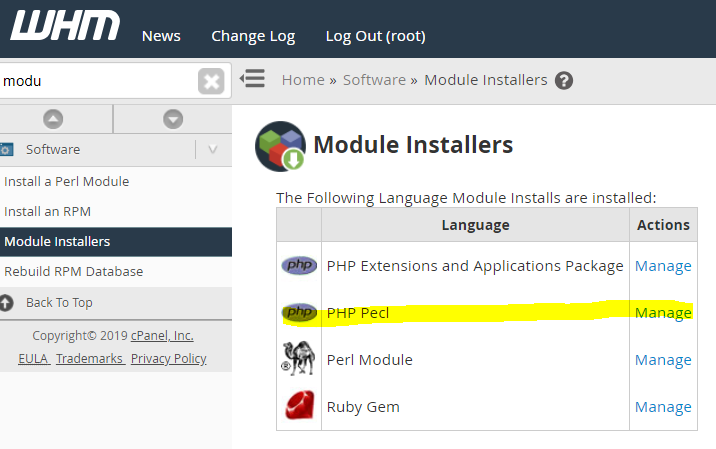Image resolution: width=716 pixels, height=449 pixels.
Task: Collapse all sidebar categories up arrow
Action: point(54,119)
